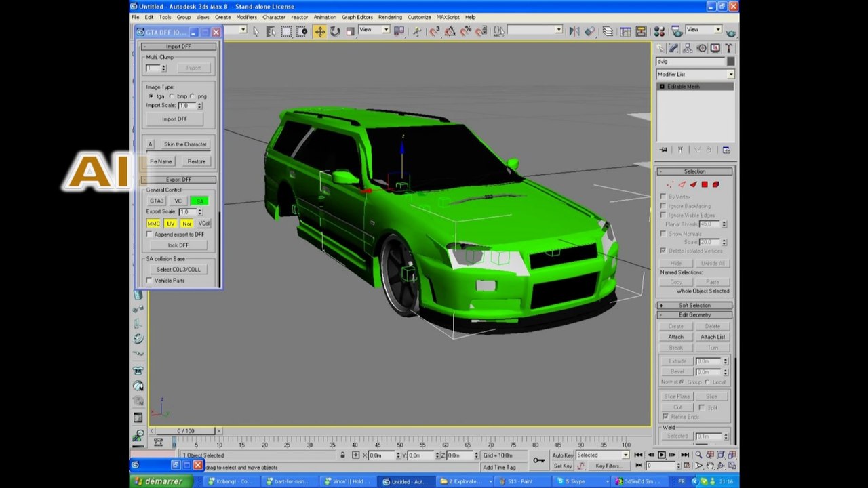Toggle the Percent Snap icon
The image size is (868, 488).
pyautogui.click(x=466, y=31)
